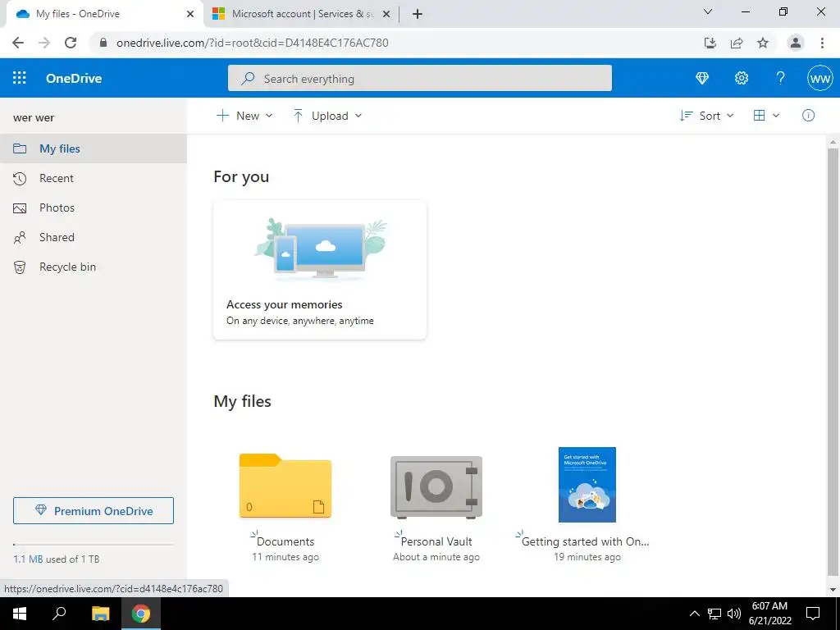The width and height of the screenshot is (840, 630).
Task: Click the 'About a minute ago' timestamp
Action: click(436, 557)
